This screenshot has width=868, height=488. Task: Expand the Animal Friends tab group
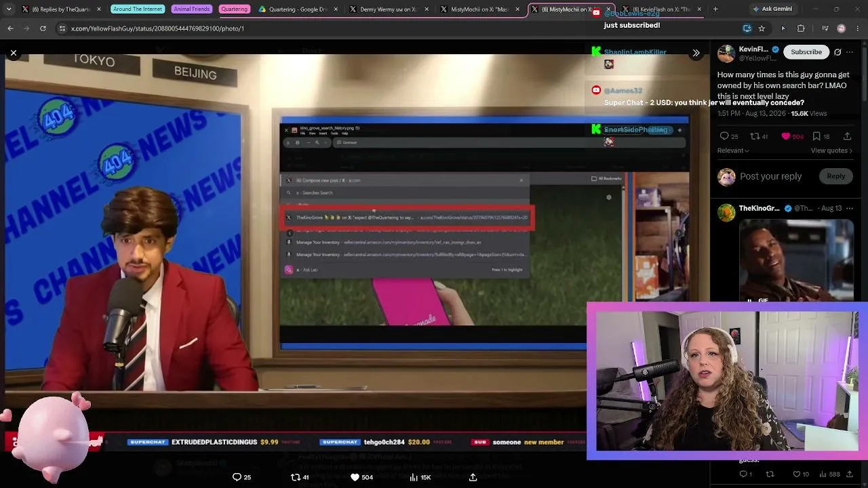[x=191, y=9]
